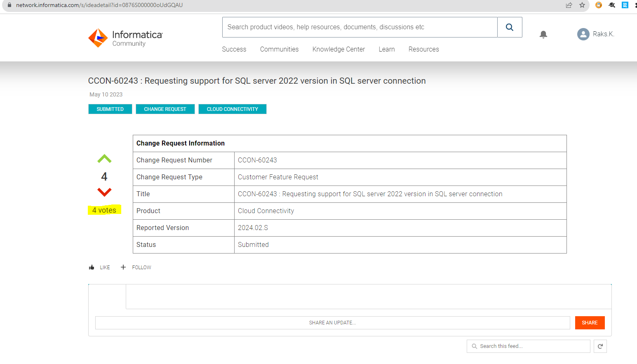Click the search magnifier button
637x364 pixels.
(x=510, y=27)
